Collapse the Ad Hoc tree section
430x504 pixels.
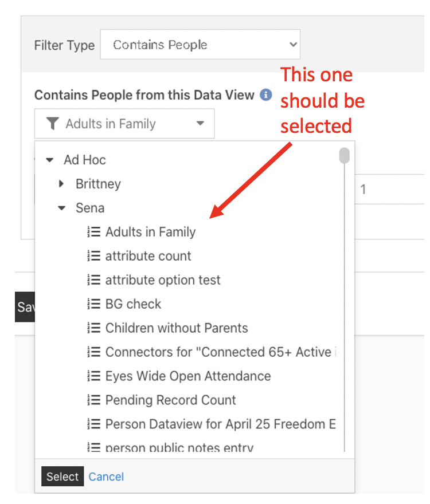[49, 160]
